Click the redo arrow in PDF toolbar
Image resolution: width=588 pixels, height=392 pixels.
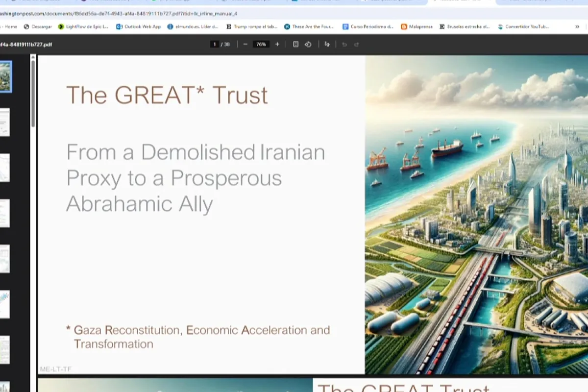coord(357,44)
